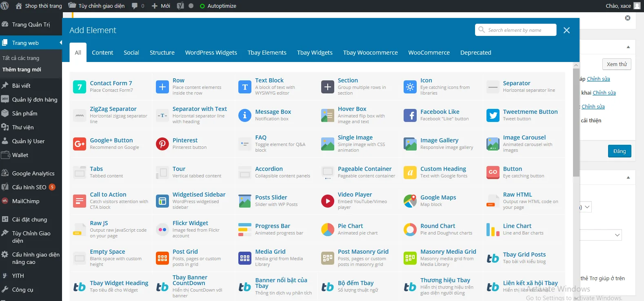Select the Masonry Media Grid icon

[410, 258]
